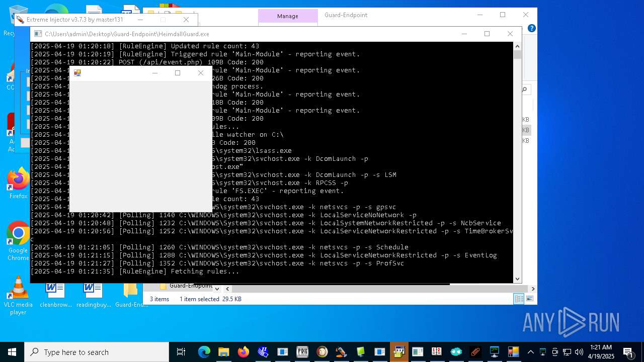
Task: Click the active highlighted taskbar app icon
Action: click(x=399, y=352)
